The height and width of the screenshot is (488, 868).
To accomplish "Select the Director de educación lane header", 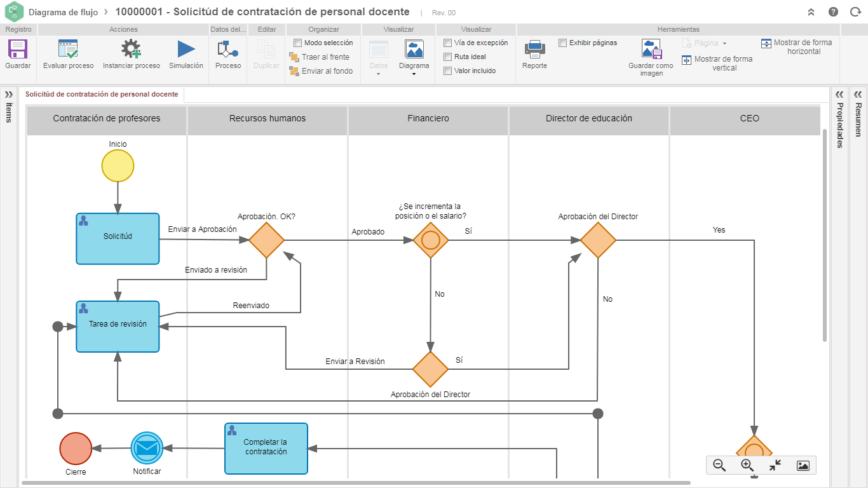I will tap(589, 121).
